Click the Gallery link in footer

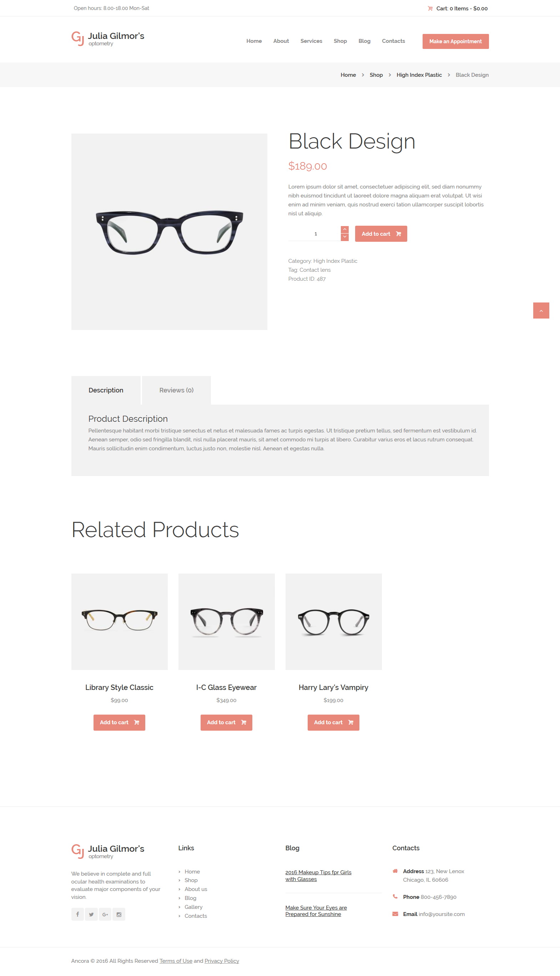click(193, 907)
